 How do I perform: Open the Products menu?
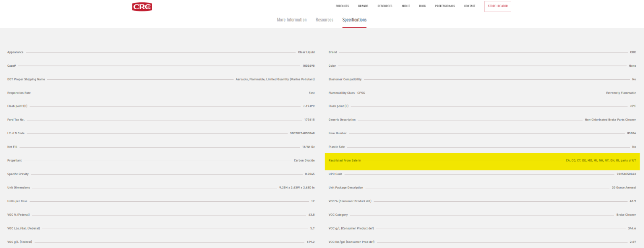pyautogui.click(x=342, y=6)
